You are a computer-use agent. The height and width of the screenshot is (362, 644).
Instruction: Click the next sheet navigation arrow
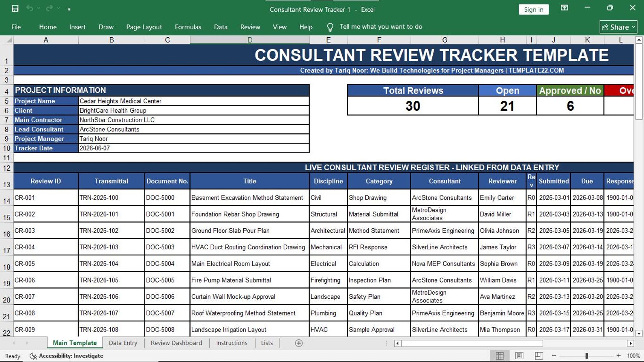tap(27, 343)
